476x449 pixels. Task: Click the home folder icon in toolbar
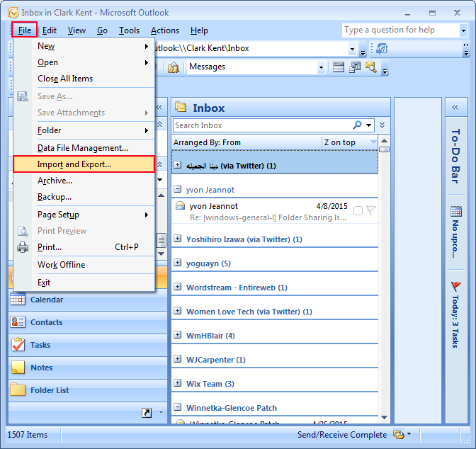coord(174,67)
